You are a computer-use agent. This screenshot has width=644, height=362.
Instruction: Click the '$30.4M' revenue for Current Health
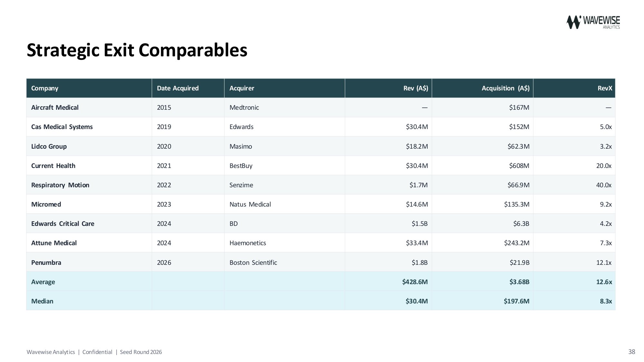coord(417,166)
